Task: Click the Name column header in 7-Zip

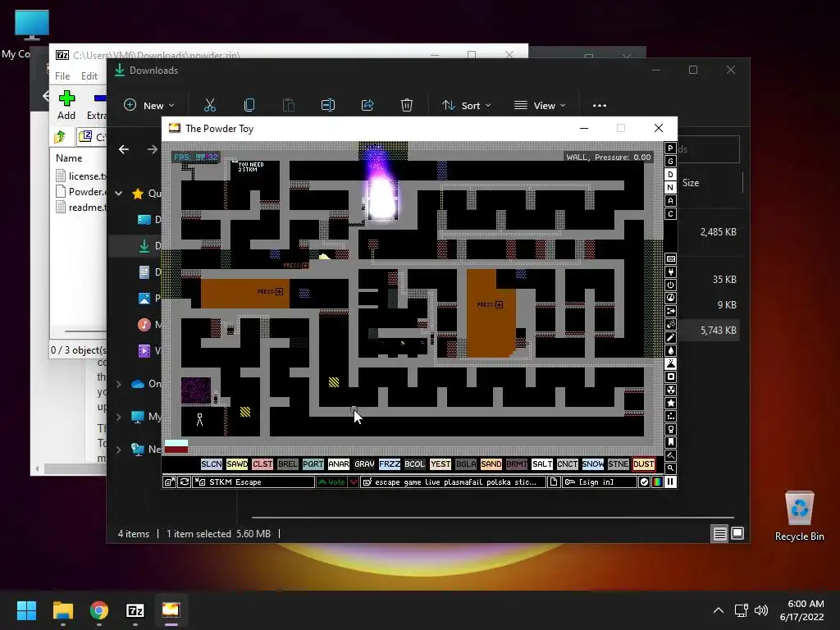Action: [69, 158]
